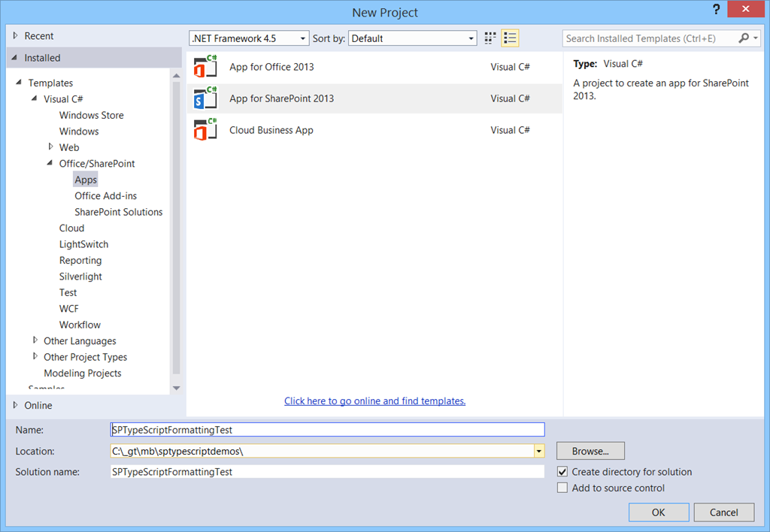The width and height of the screenshot is (770, 532).
Task: Open the Location path dropdown arrow
Action: coord(539,451)
